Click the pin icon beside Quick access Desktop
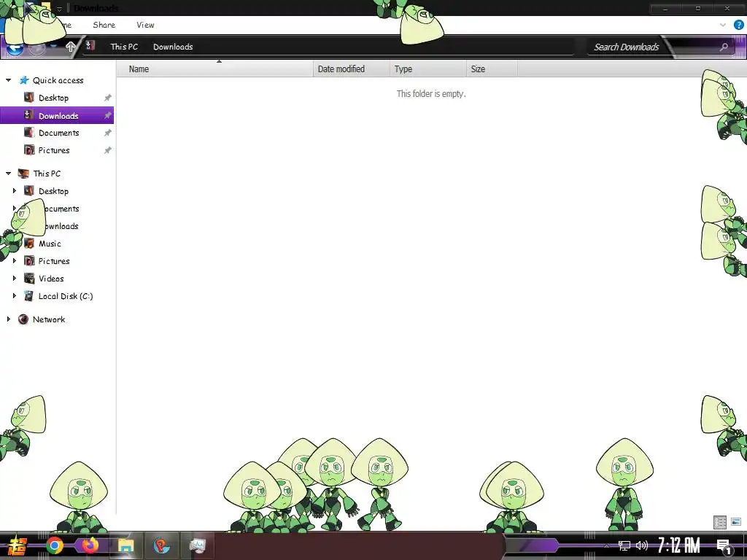This screenshot has height=560, width=747. [108, 98]
